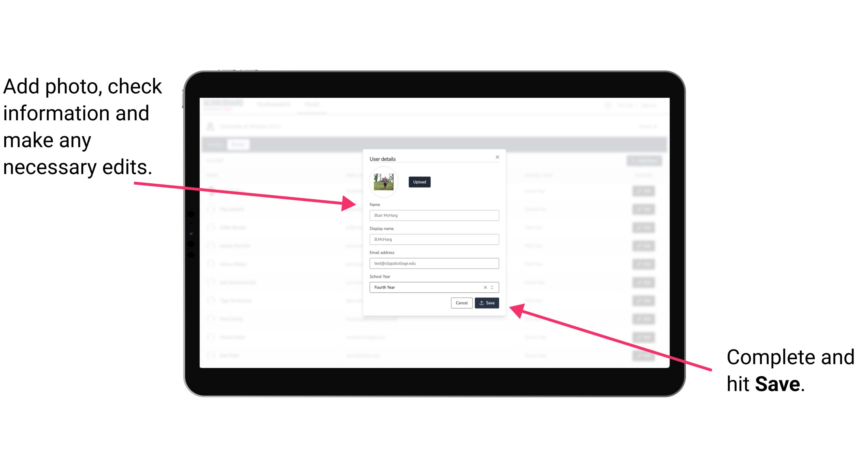Clear the School Year selection with X
The image size is (868, 467).
click(x=485, y=287)
